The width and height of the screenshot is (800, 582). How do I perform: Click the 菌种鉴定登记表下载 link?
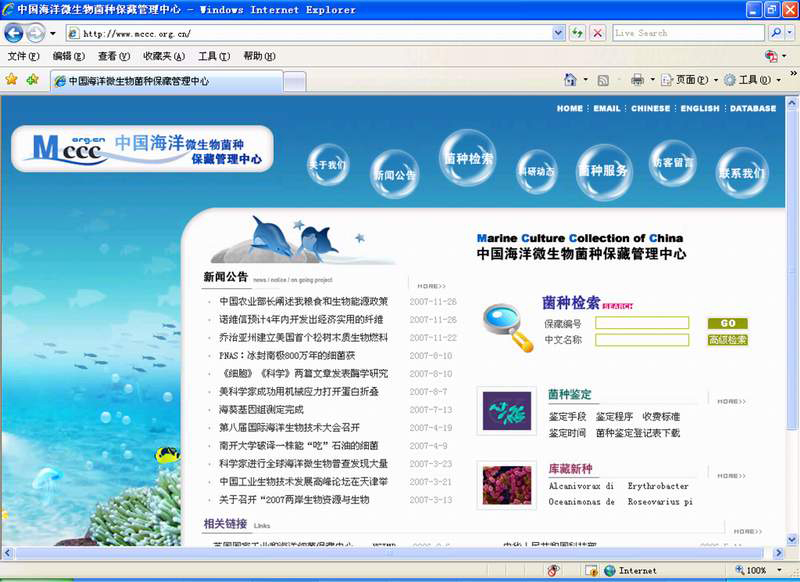click(638, 433)
